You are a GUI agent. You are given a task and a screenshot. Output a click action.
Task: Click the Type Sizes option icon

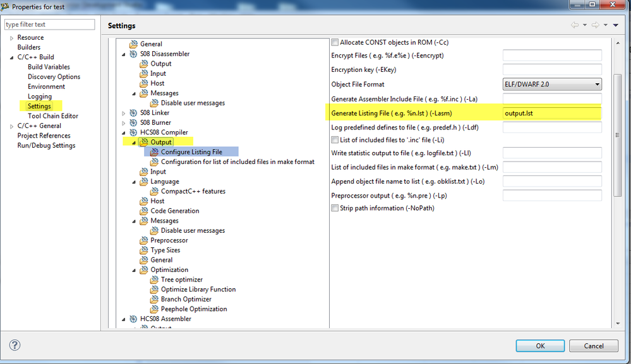(143, 250)
